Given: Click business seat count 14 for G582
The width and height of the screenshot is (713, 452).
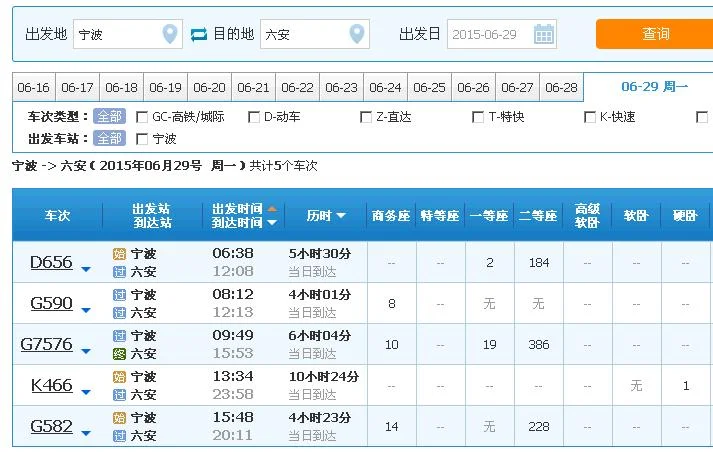Looking at the screenshot, I should pyautogui.click(x=392, y=427).
